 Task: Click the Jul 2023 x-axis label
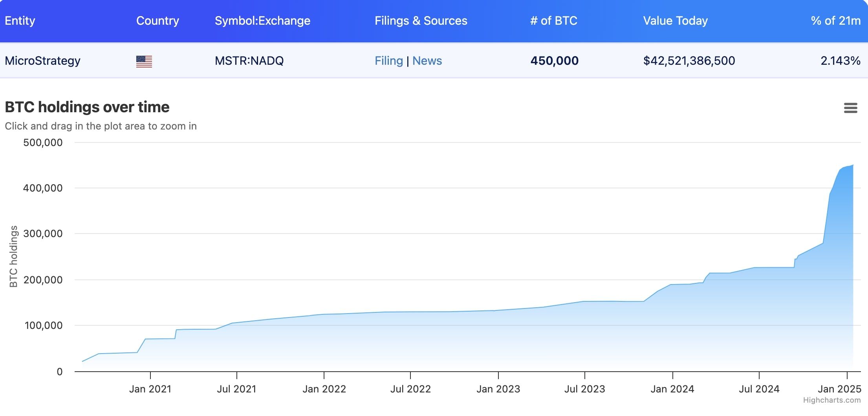(x=585, y=389)
